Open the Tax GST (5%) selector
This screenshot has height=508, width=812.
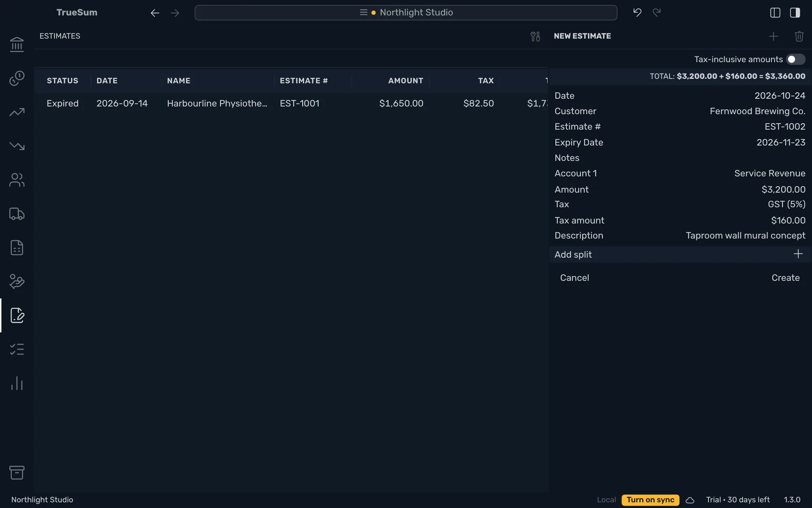pyautogui.click(x=680, y=204)
